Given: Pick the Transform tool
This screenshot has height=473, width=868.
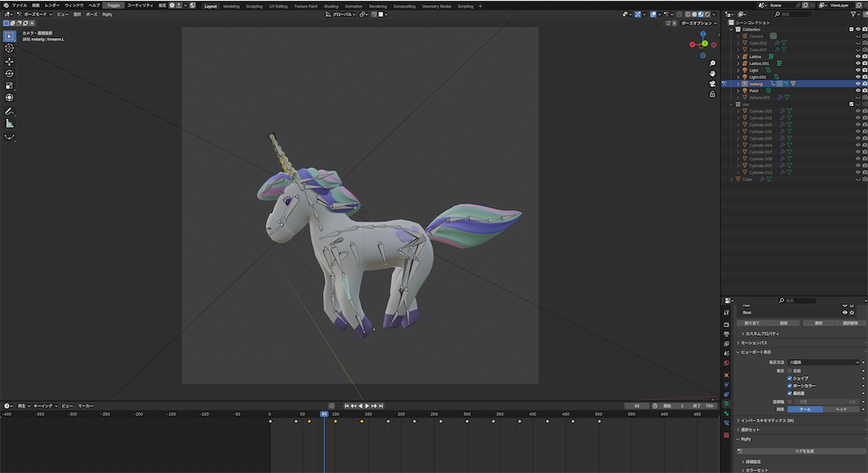Looking at the screenshot, I should point(9,98).
